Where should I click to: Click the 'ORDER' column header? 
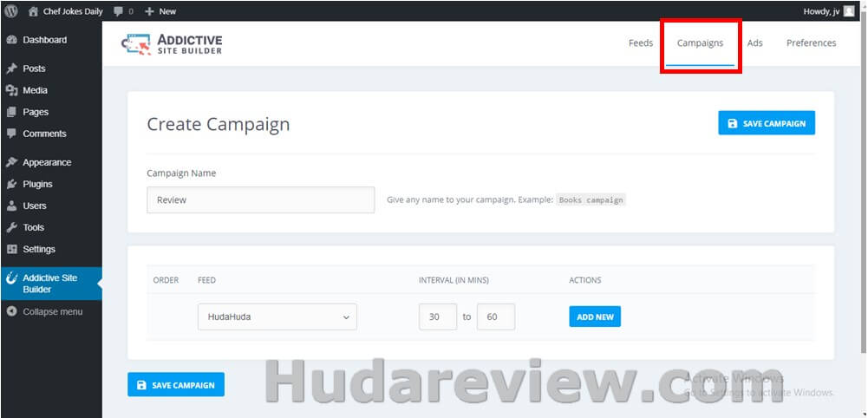click(x=166, y=280)
